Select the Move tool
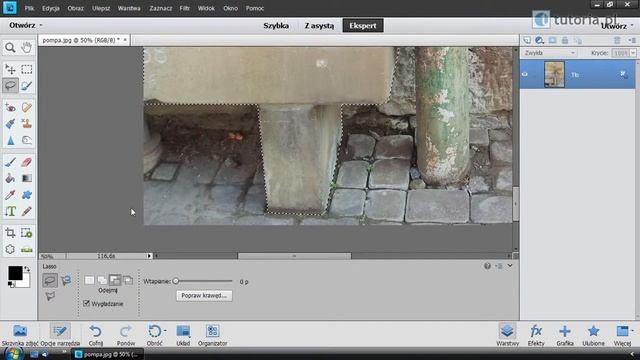Viewport: 640px width, 360px height. pos(10,69)
